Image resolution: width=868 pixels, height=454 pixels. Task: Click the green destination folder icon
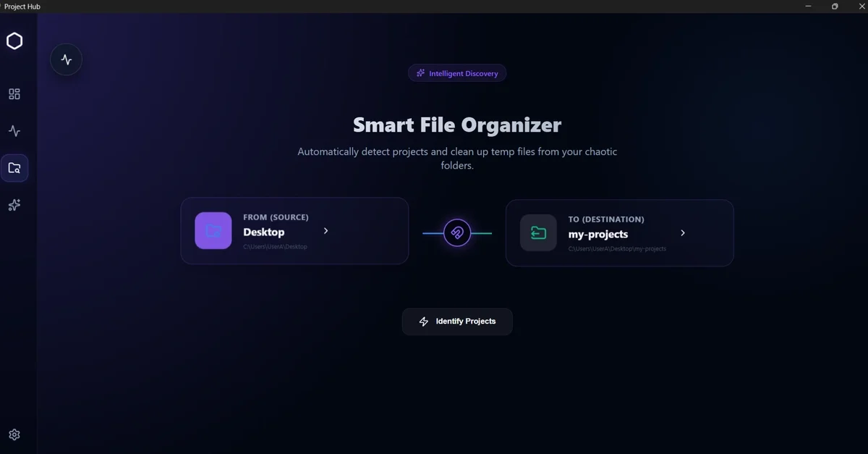(538, 232)
